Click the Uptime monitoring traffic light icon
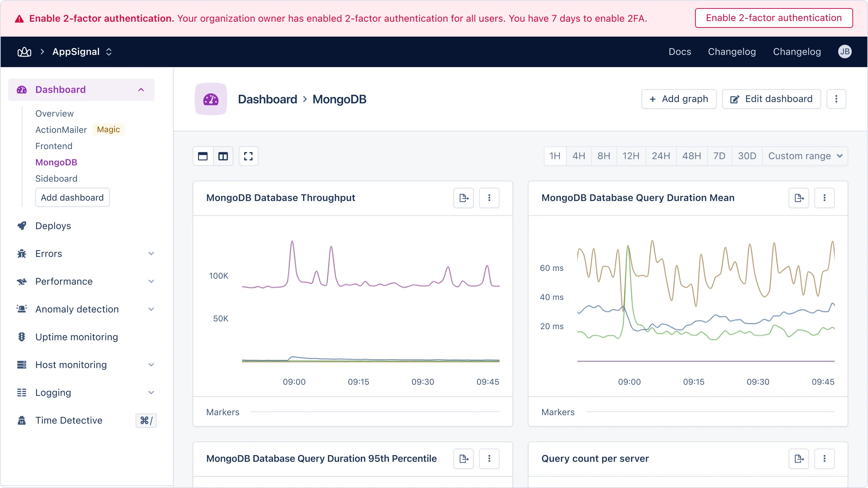 coord(22,337)
